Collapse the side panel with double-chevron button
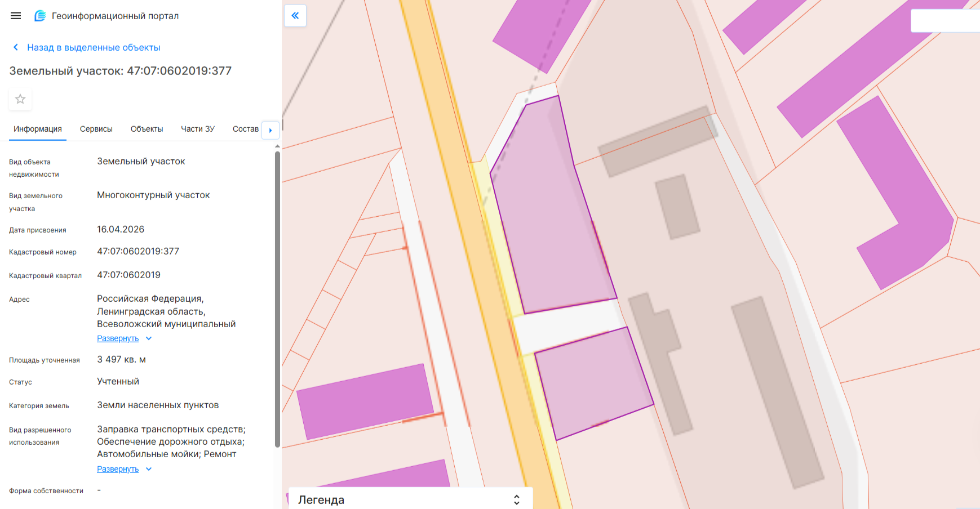The width and height of the screenshot is (980, 509). (295, 16)
